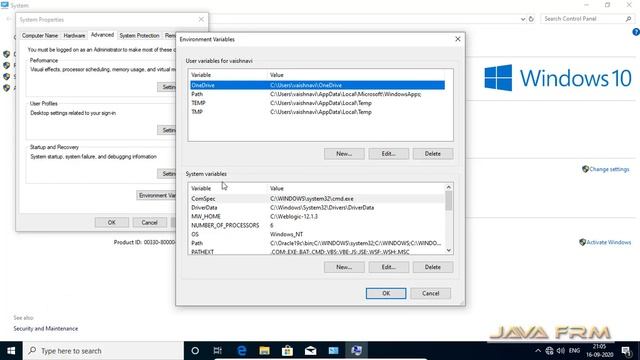Click the Control Panel help question icon
The image size is (640, 360).
point(636,32)
